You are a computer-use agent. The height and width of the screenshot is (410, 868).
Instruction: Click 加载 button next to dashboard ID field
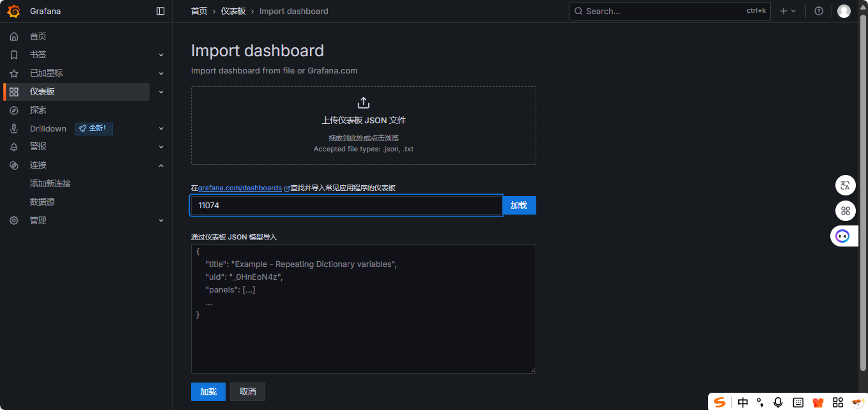[x=518, y=205]
